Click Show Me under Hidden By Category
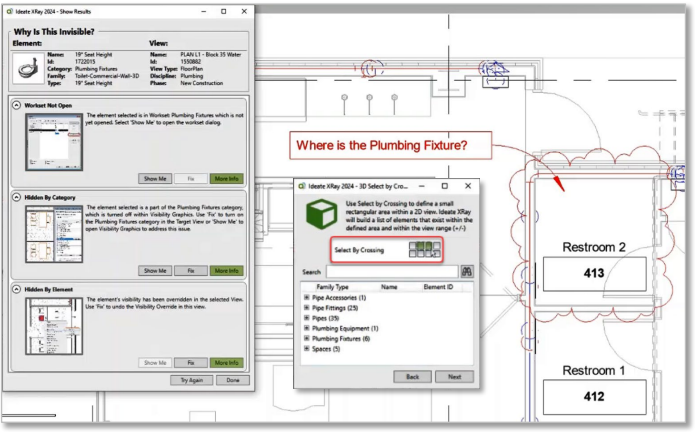 [x=155, y=271]
